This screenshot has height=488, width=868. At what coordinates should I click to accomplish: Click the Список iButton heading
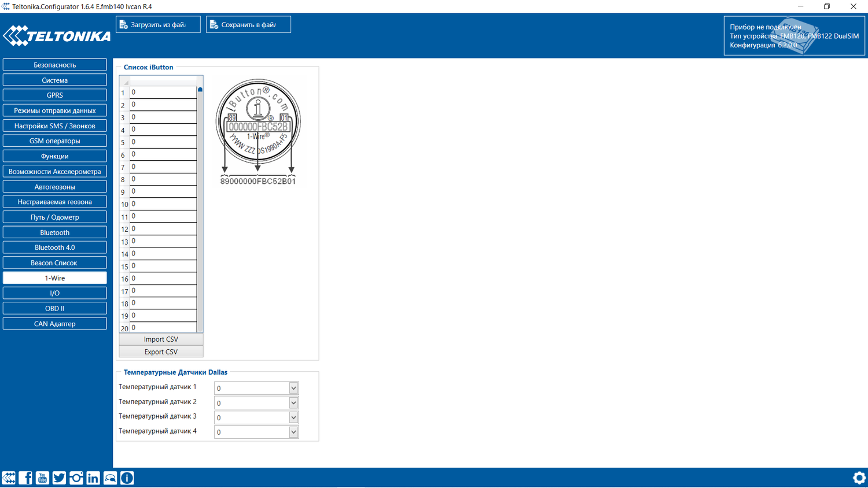tap(148, 67)
